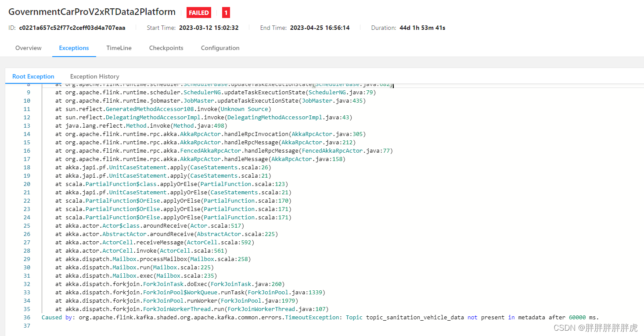644x336 pixels.
Task: Click the GeneratedMethodAccessor108.invoke stack frame
Action: click(x=163, y=109)
